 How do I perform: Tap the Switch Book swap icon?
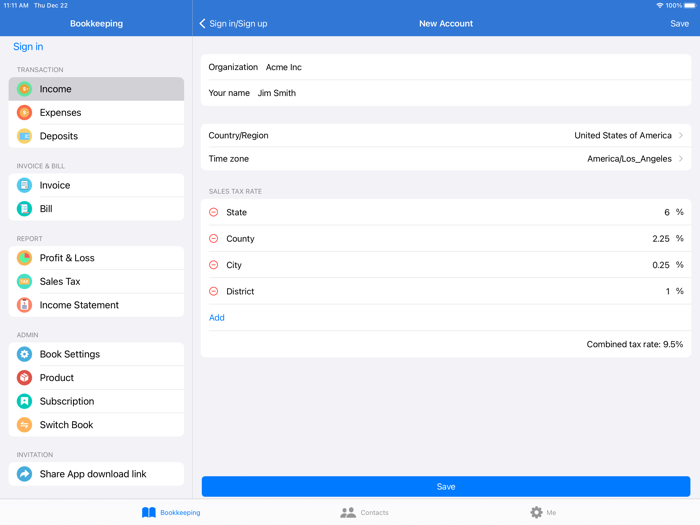click(25, 425)
